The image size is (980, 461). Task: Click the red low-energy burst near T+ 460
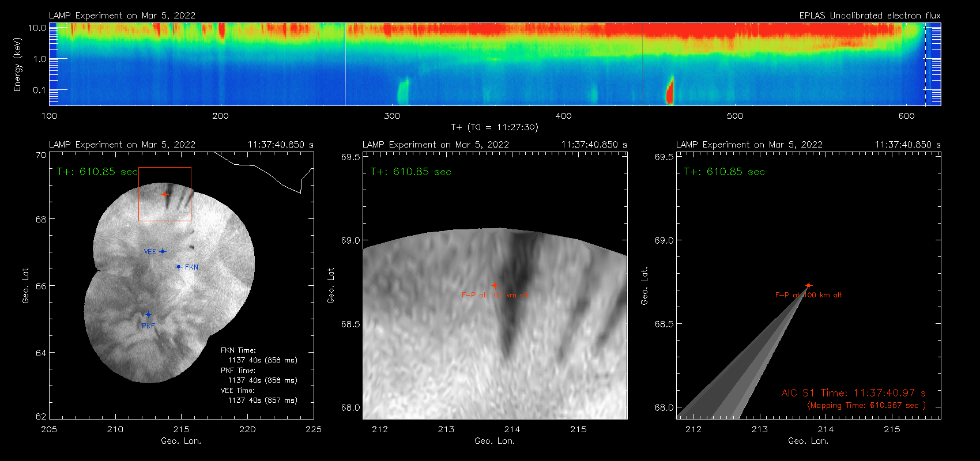coord(670,90)
